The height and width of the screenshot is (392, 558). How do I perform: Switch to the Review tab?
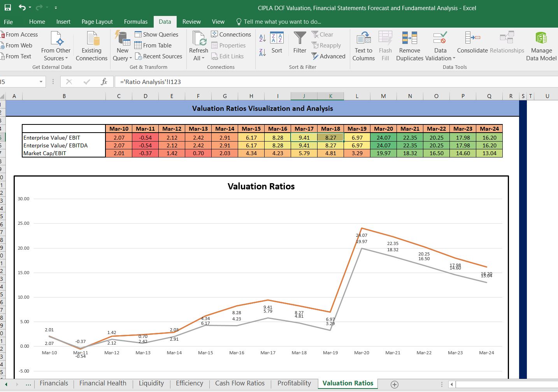click(x=191, y=22)
